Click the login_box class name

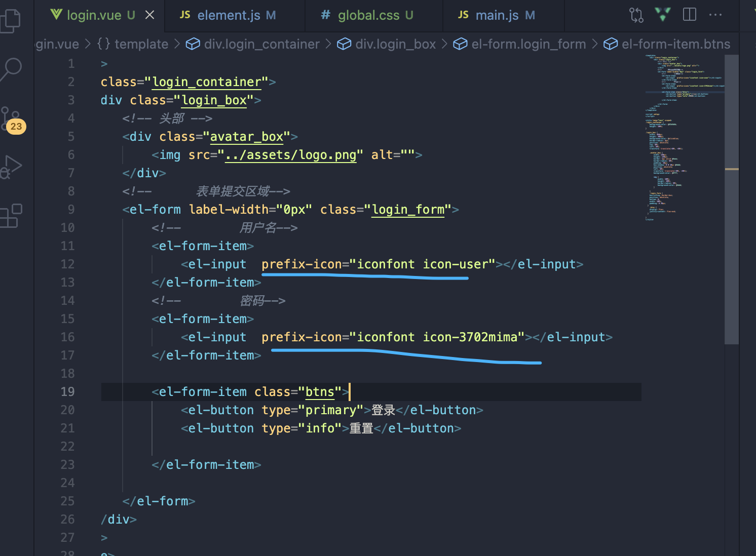click(214, 100)
